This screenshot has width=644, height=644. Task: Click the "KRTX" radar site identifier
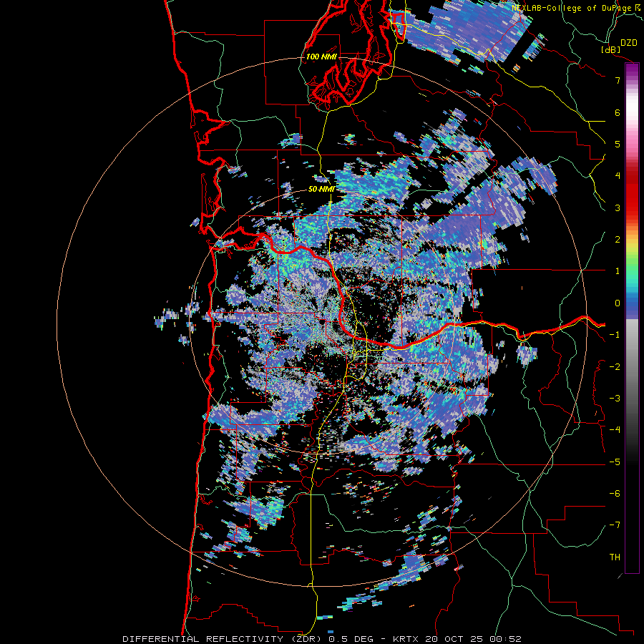(x=406, y=639)
